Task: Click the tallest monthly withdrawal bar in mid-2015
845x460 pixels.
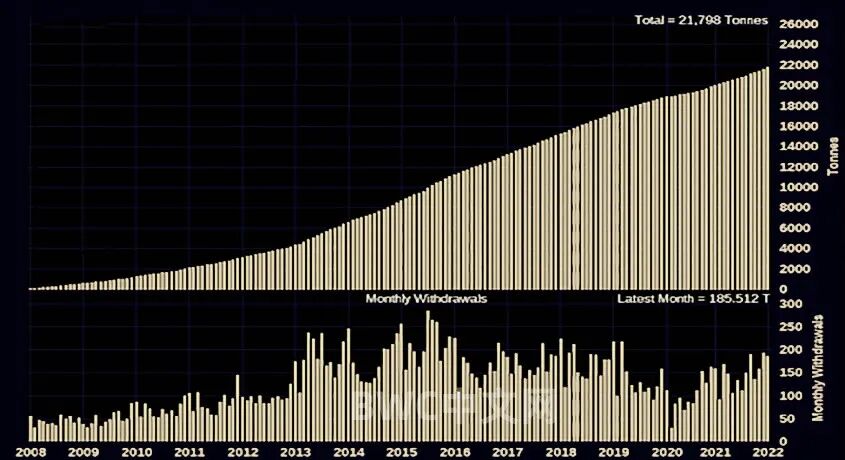Action: [x=428, y=376]
